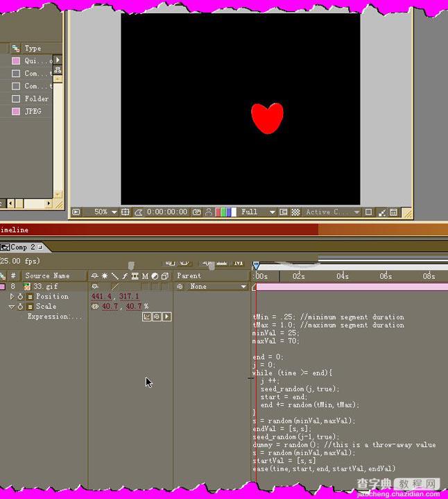The width and height of the screenshot is (448, 499).
Task: Toggle mask visibility icon in viewer
Action: click(x=139, y=212)
